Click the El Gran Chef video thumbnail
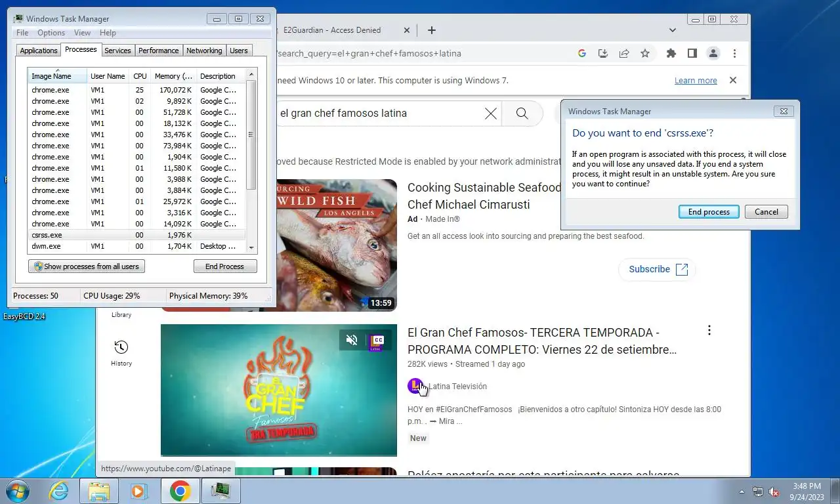Viewport: 840px width, 504px height. [279, 390]
